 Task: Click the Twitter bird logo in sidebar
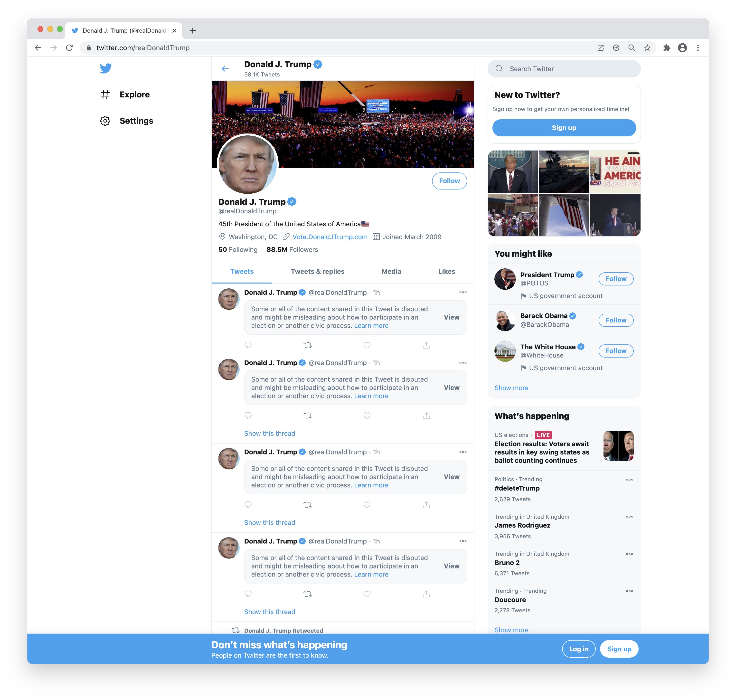[x=105, y=68]
